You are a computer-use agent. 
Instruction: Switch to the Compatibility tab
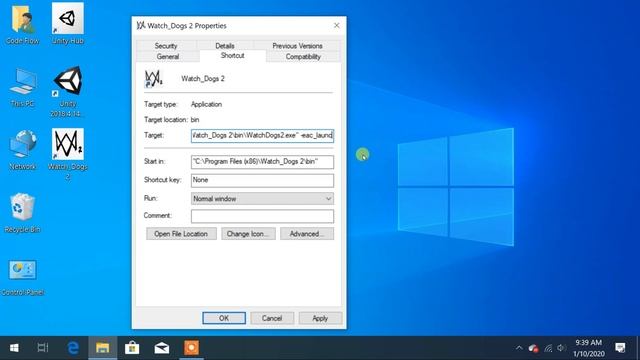point(303,57)
